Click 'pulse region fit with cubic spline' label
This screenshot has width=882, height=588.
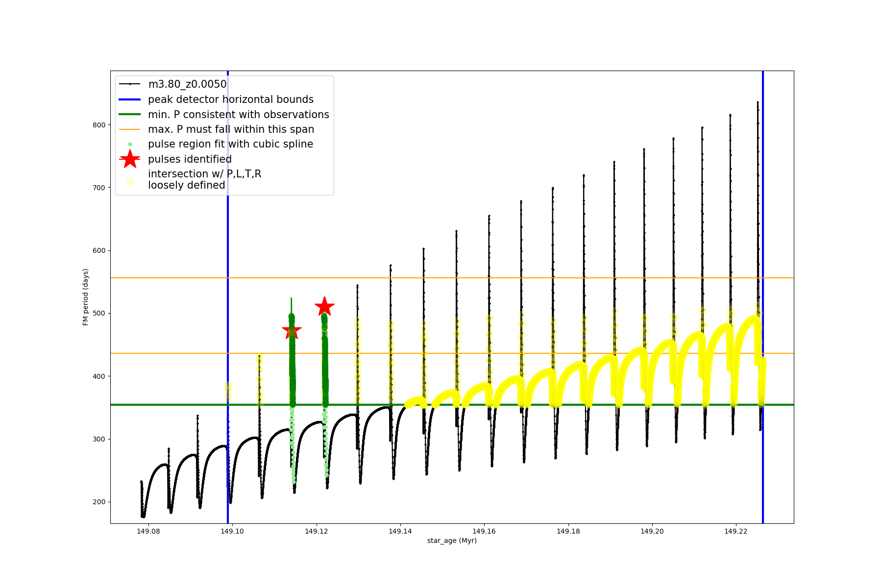pyautogui.click(x=230, y=144)
